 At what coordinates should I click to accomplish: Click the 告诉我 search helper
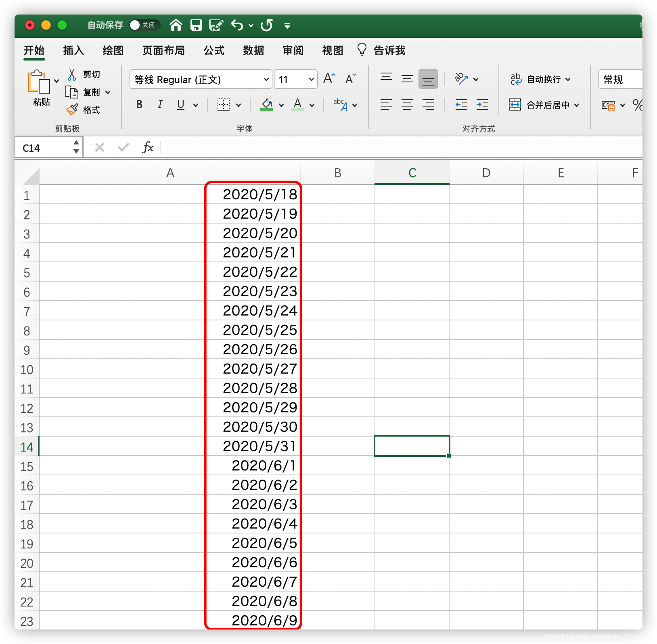381,50
